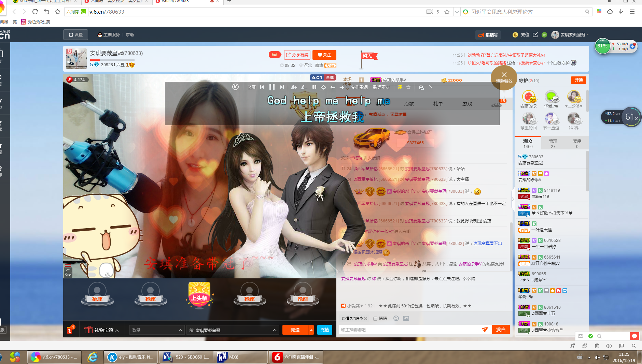This screenshot has height=364, width=642.
Task: Bookmark page with star icon in address bar
Action: pyautogui.click(x=447, y=12)
